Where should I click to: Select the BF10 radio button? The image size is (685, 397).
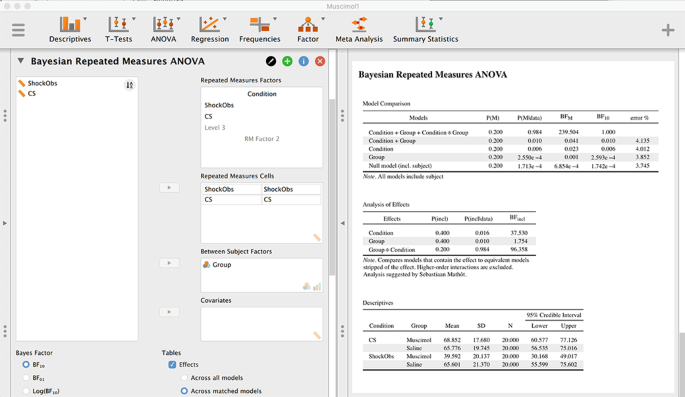pyautogui.click(x=26, y=364)
